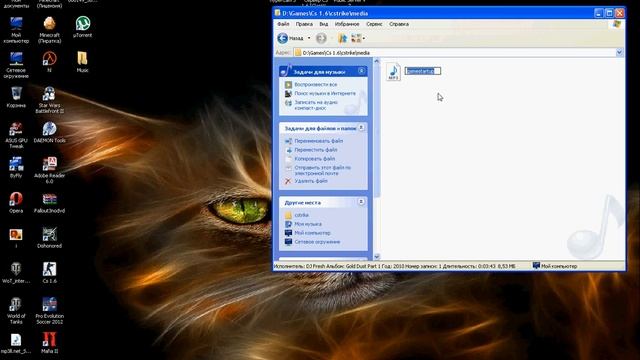Maximize the Explorer media window
The height and width of the screenshot is (360, 640).
coord(609,13)
